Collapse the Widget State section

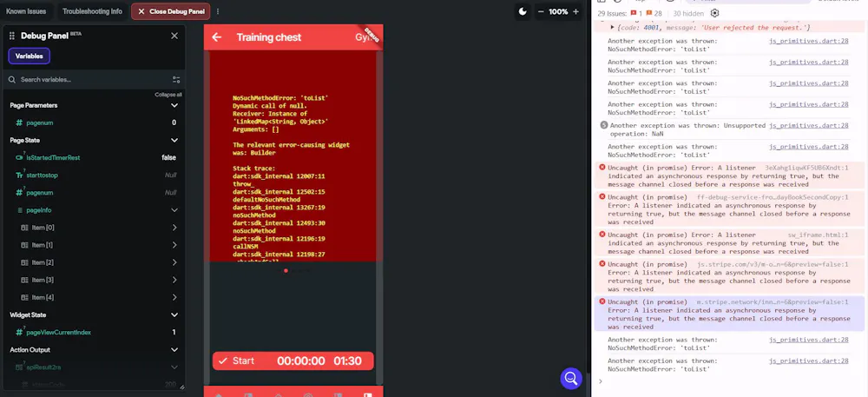pos(174,315)
